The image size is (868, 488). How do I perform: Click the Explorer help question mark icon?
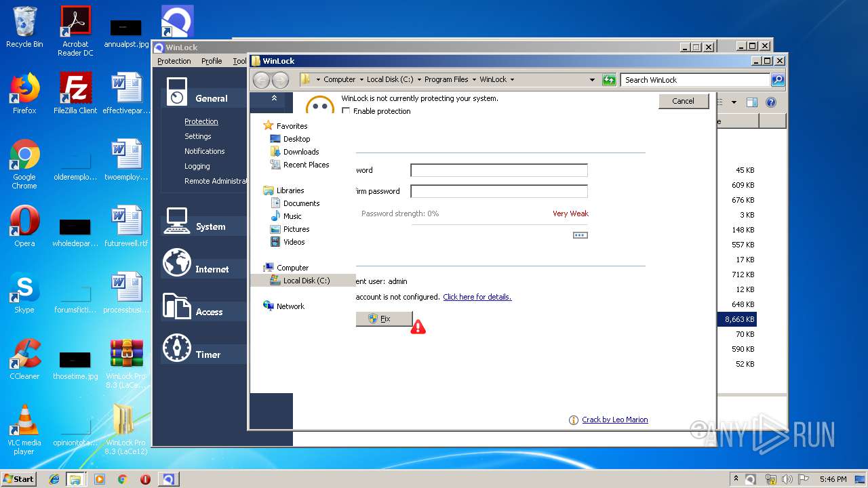point(770,102)
